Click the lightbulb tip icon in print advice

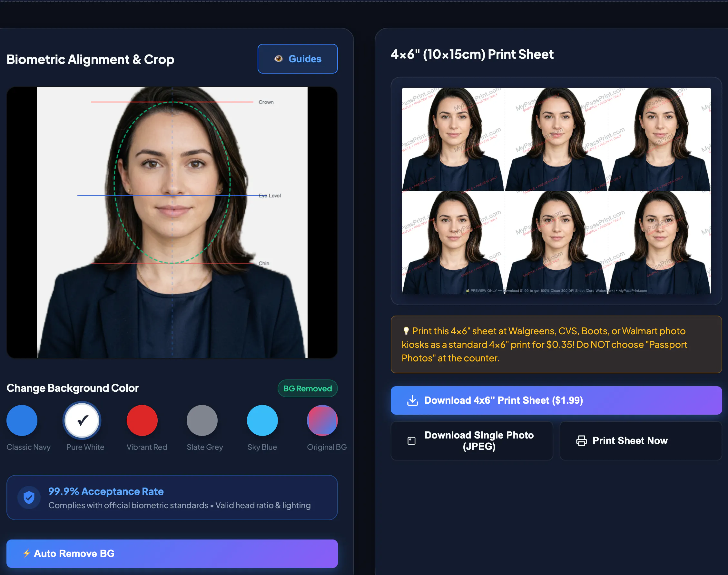point(406,331)
